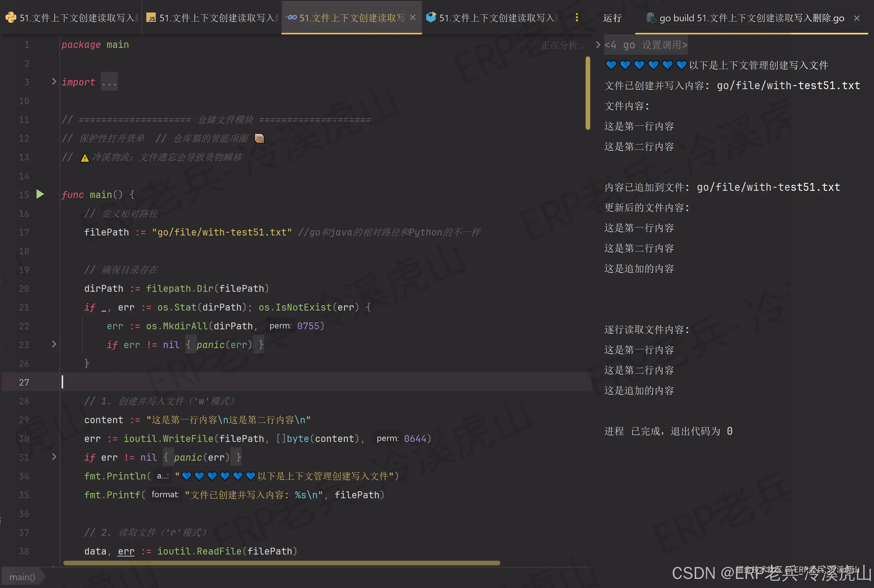Open the tab list three-dots menu
Viewport: 874px width, 588px height.
[x=577, y=17]
